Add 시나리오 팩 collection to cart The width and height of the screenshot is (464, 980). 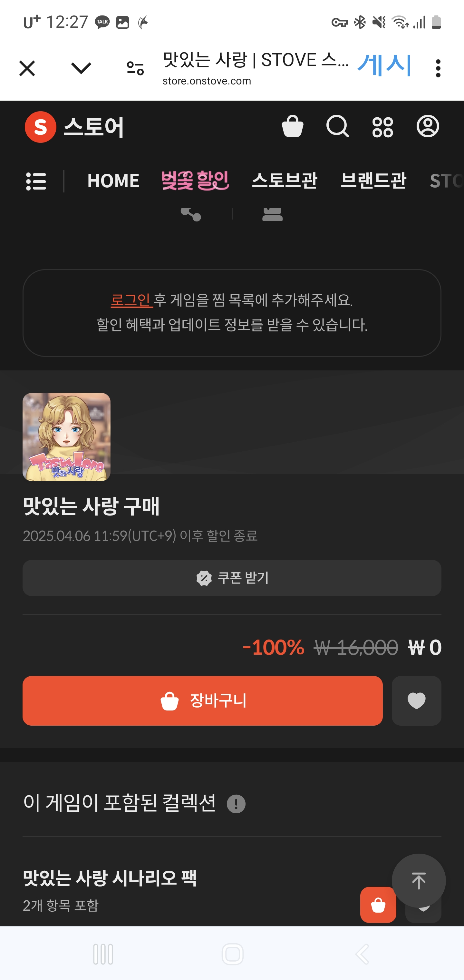coord(378,905)
